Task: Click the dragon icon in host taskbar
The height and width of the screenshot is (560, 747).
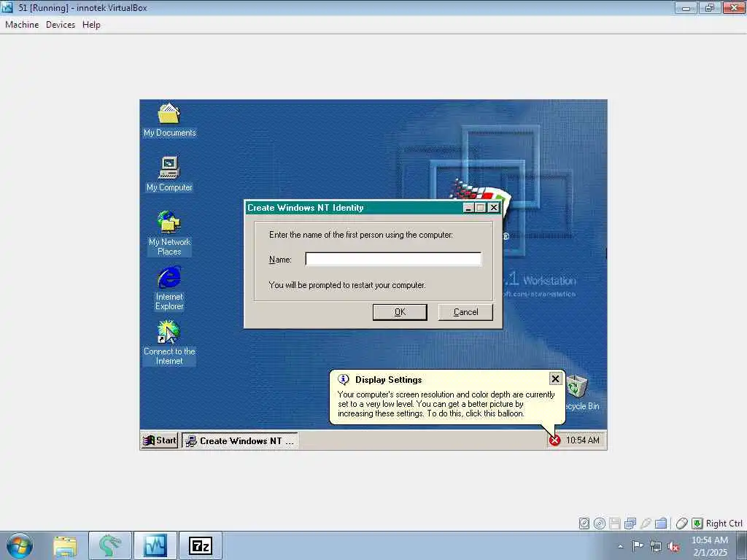Action: [109, 545]
